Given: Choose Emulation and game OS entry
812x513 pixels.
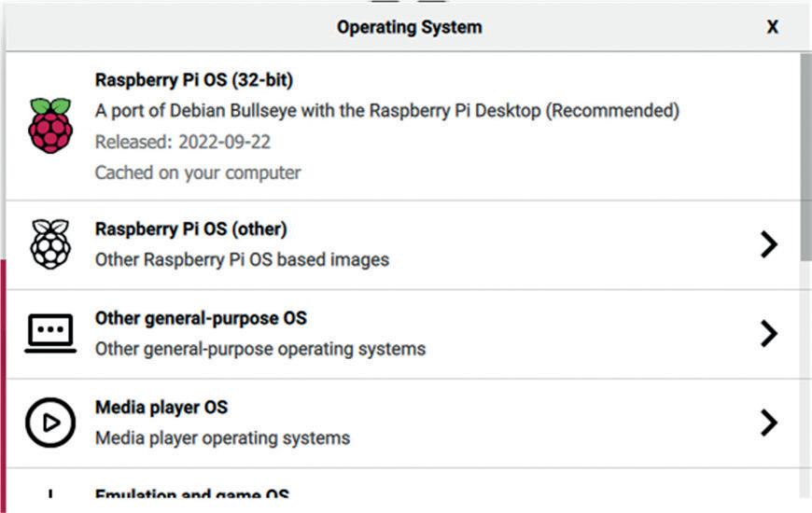Looking at the screenshot, I should [192, 494].
